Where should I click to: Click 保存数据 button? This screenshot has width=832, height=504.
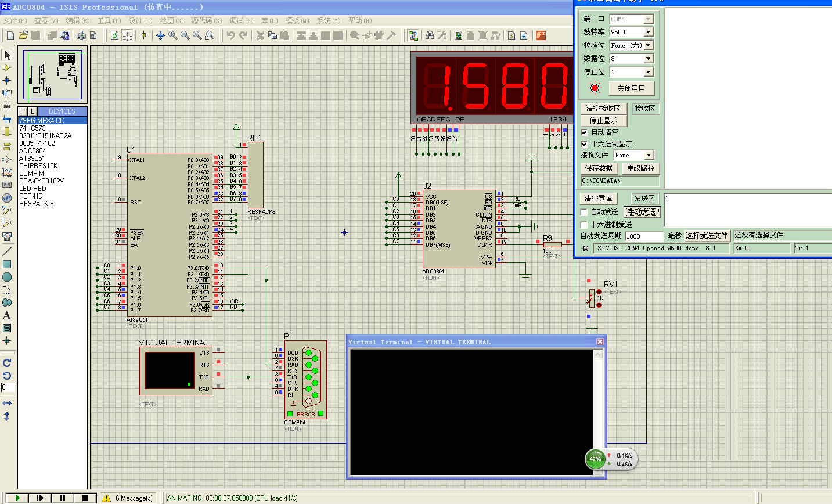599,168
